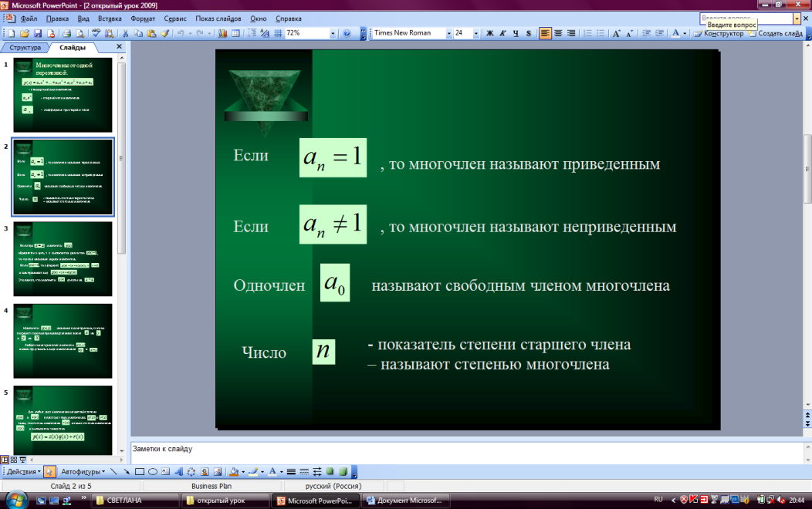Viewport: 812px width, 509px height.
Task: Copy selection using the Copy icon
Action: click(x=138, y=33)
